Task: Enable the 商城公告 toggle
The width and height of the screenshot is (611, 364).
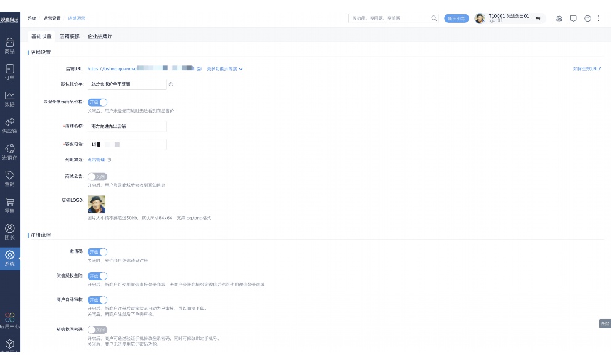Action: (97, 176)
